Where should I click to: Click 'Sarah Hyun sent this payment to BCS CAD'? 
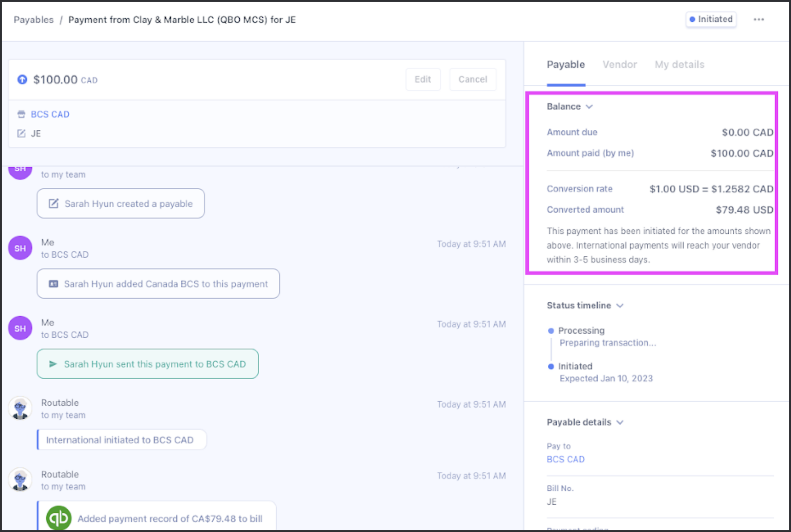148,364
